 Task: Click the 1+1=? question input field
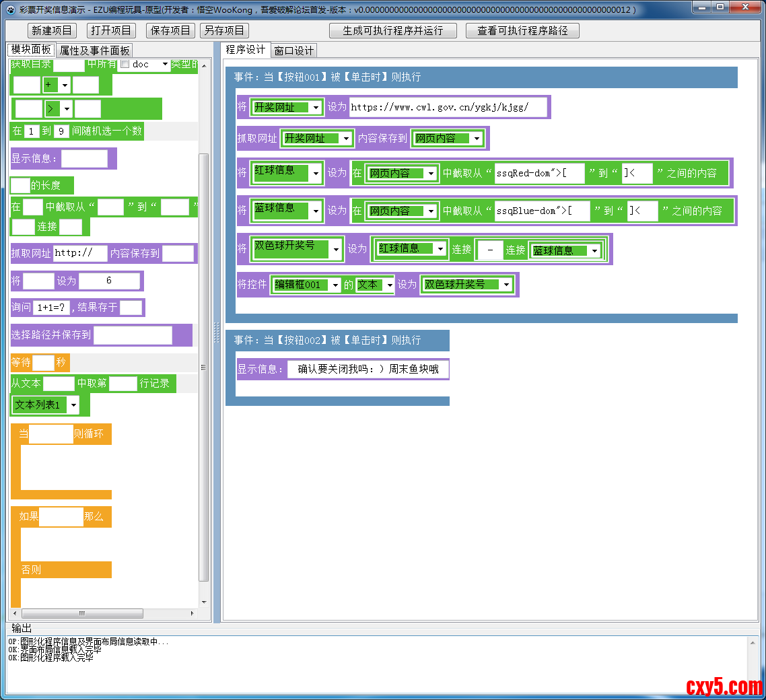pyautogui.click(x=53, y=308)
